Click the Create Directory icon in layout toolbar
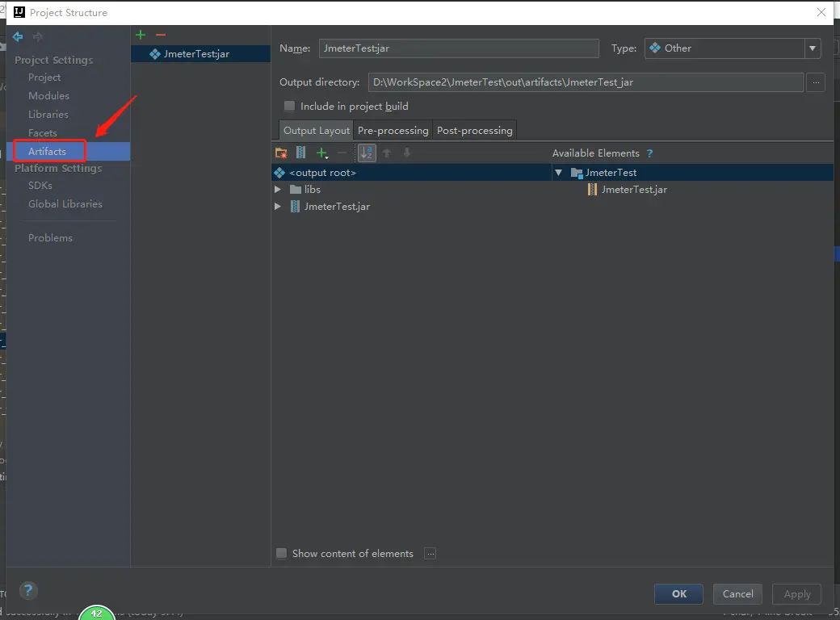Viewport: 840px width, 620px height. pos(281,153)
